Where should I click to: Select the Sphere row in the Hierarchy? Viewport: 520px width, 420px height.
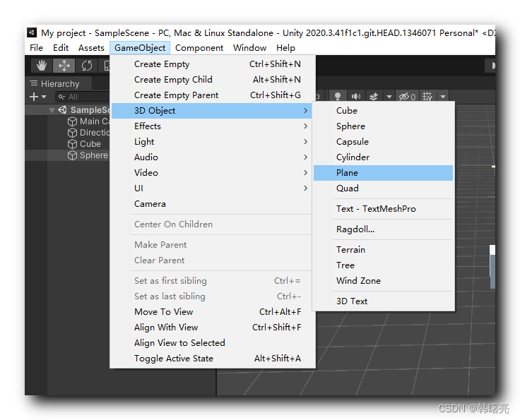point(68,155)
